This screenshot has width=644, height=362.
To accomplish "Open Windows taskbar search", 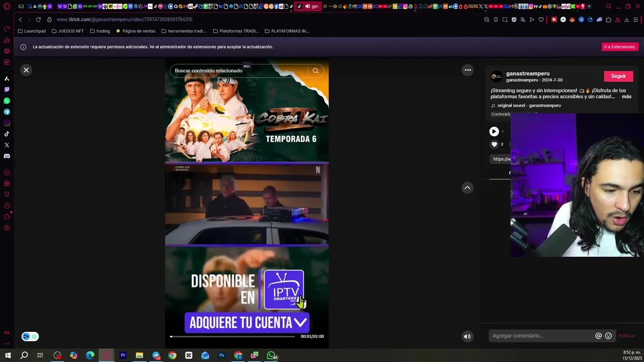I will (24, 355).
